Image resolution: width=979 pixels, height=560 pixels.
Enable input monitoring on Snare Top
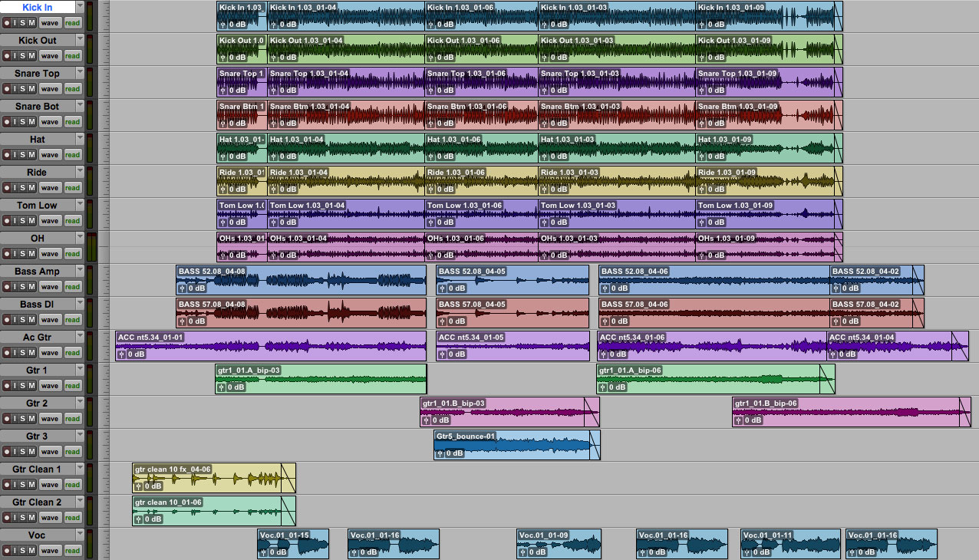[15, 89]
